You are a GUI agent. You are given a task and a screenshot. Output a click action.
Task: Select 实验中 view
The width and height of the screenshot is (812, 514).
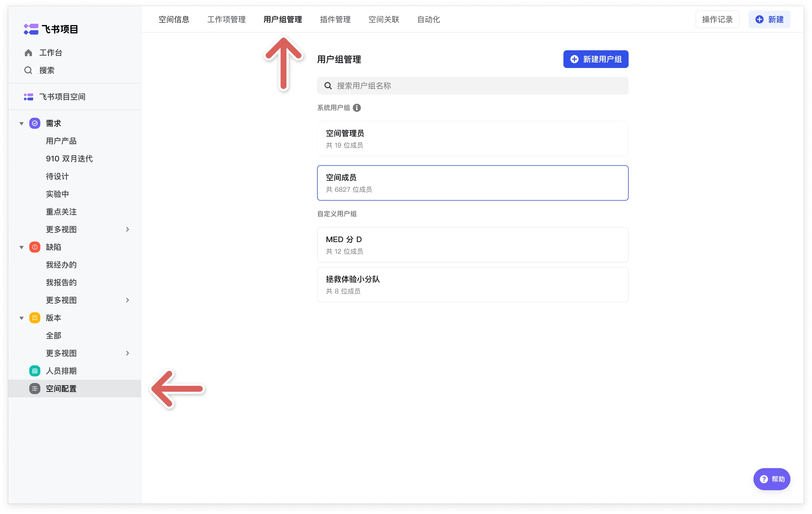pyautogui.click(x=57, y=194)
